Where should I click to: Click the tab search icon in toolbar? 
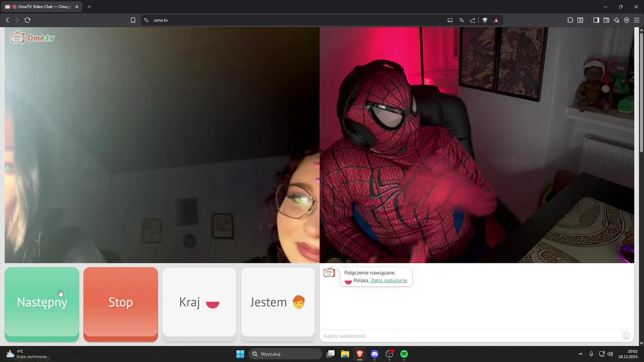click(581, 20)
